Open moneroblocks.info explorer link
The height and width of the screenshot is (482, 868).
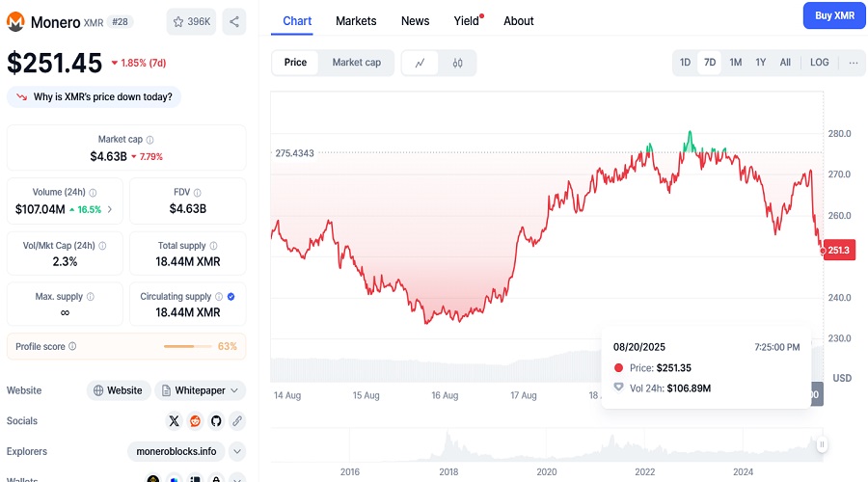[x=176, y=451]
